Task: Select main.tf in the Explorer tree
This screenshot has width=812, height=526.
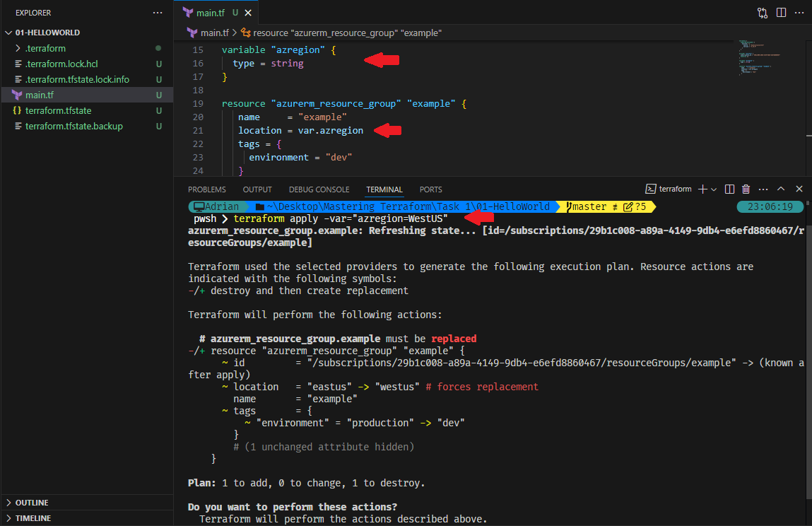Action: (x=86, y=95)
